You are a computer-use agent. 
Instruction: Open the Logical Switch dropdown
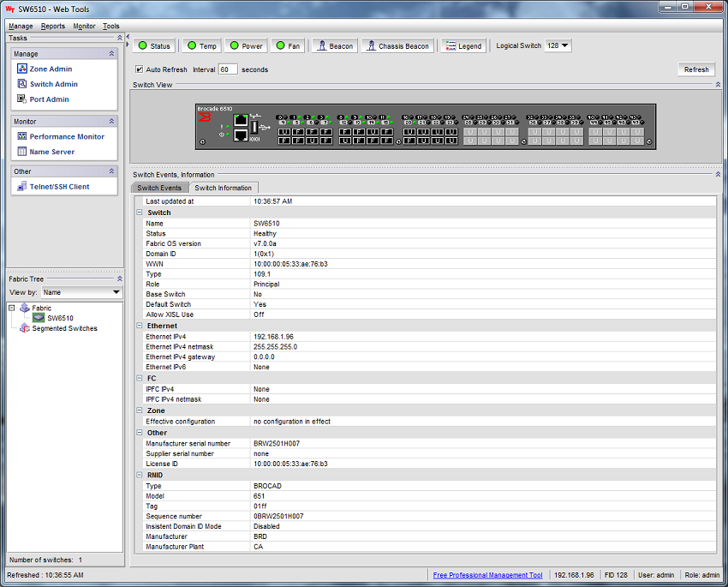(x=558, y=45)
